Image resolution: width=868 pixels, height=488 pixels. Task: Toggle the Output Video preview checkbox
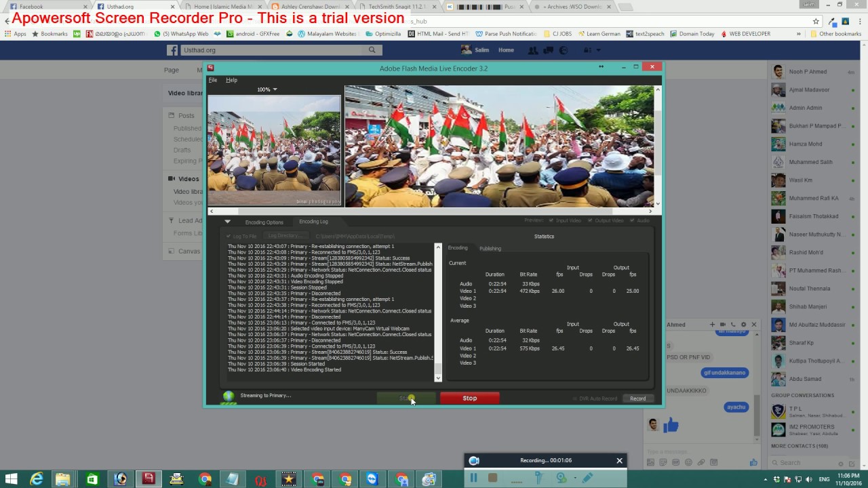[591, 220]
